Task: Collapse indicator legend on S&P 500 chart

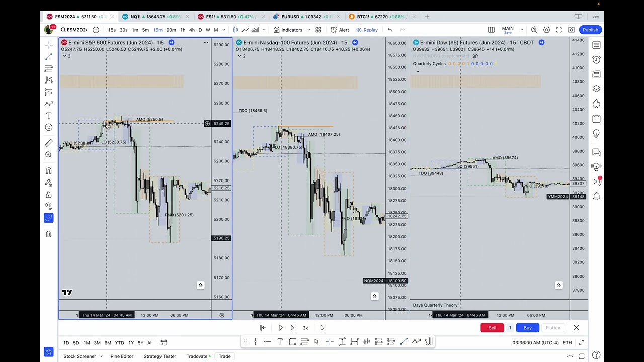Action: point(64,56)
